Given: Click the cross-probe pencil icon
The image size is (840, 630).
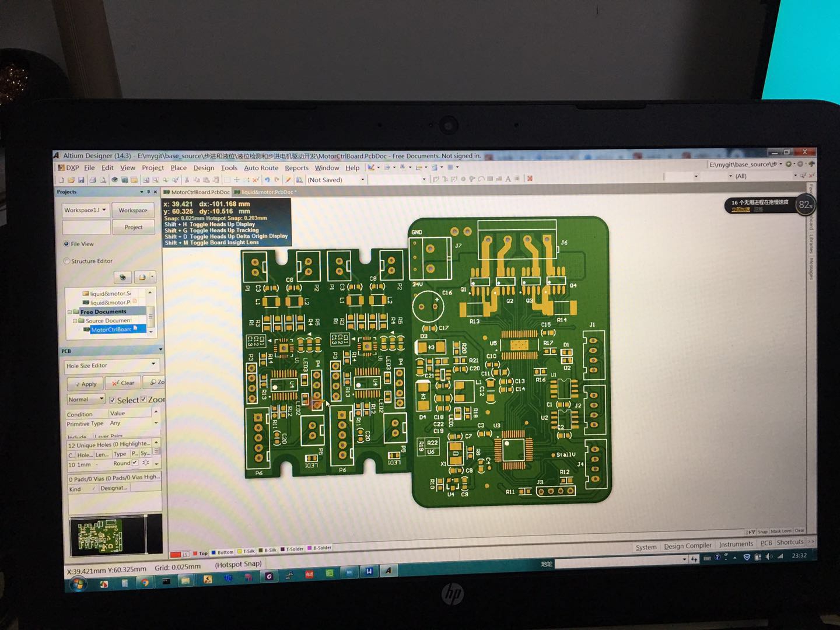Looking at the screenshot, I should point(288,180).
